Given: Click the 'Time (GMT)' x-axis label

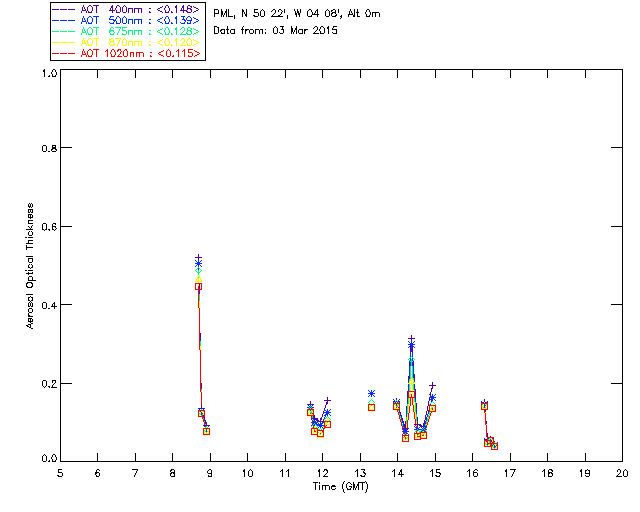Looking at the screenshot, I should [341, 486].
